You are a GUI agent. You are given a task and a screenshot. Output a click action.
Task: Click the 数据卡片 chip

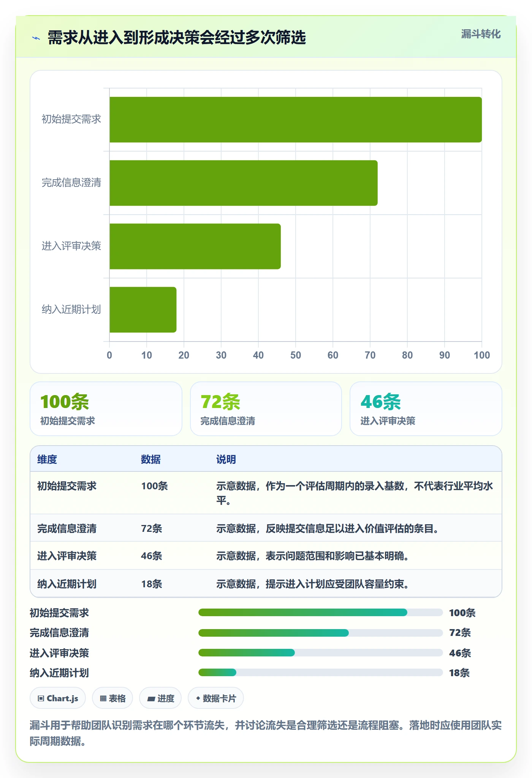pyautogui.click(x=216, y=698)
